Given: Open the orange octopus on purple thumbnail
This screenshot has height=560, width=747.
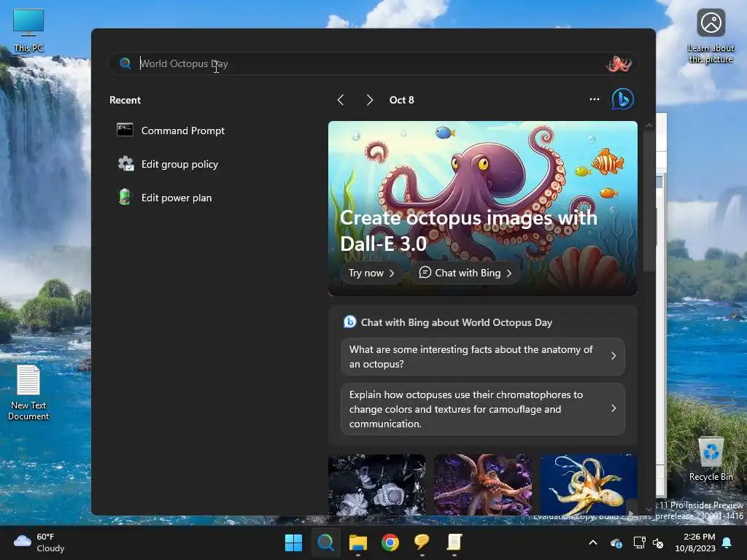Looking at the screenshot, I should [x=483, y=484].
